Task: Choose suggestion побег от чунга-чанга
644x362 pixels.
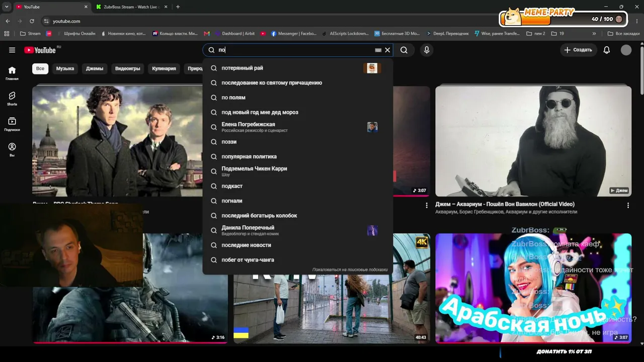Action: click(x=298, y=259)
